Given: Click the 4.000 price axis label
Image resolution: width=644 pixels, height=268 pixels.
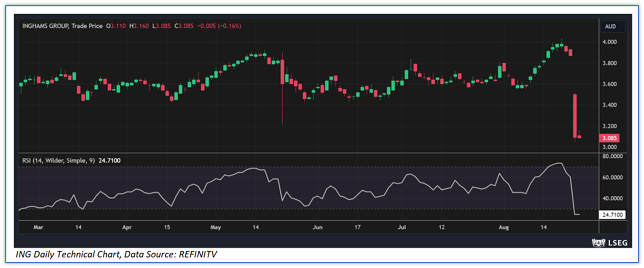Looking at the screenshot, I should [610, 42].
